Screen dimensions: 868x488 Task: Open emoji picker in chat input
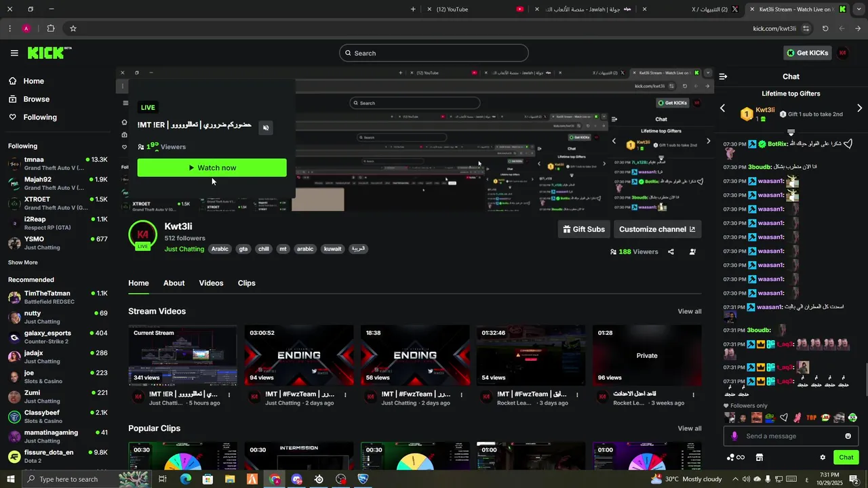[x=848, y=436]
